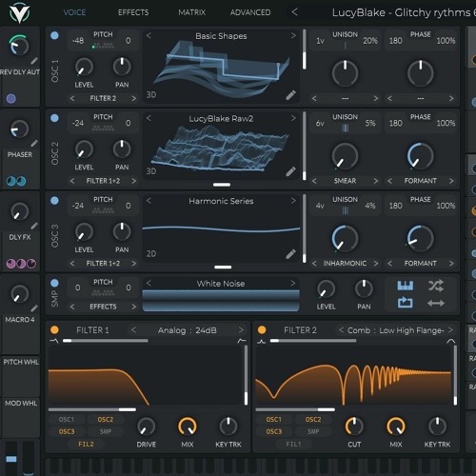Click Filter 2 CUT knob
The width and height of the screenshot is (476, 476).
pyautogui.click(x=354, y=426)
